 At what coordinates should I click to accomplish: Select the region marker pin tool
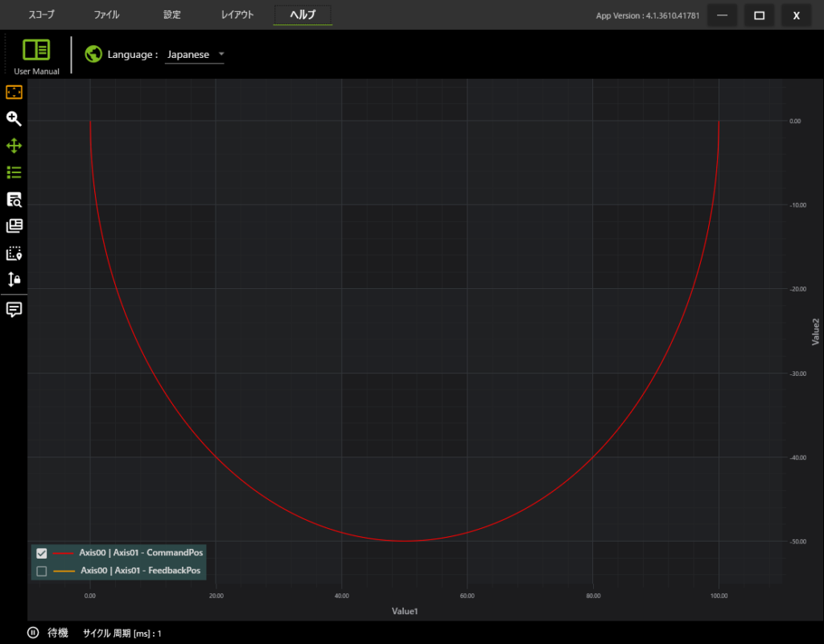(14, 254)
